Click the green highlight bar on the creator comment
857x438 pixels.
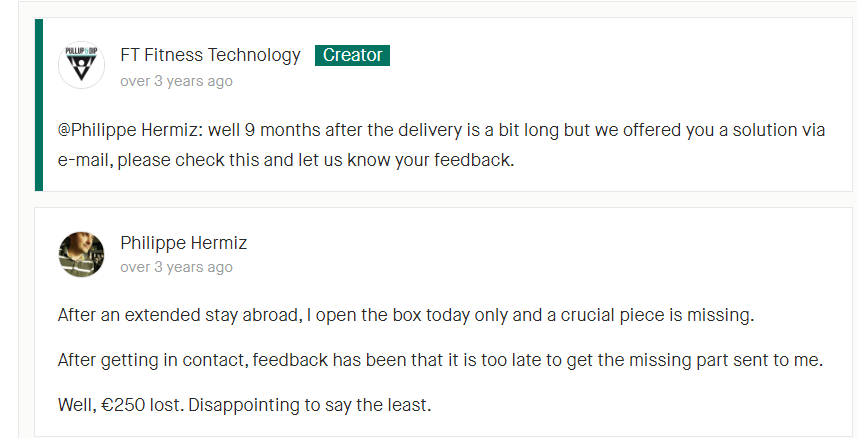click(39, 104)
